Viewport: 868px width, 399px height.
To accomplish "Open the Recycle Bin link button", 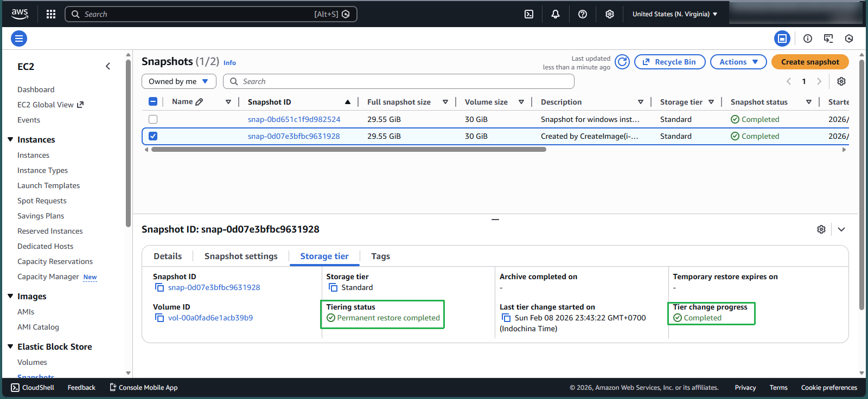I will [669, 62].
